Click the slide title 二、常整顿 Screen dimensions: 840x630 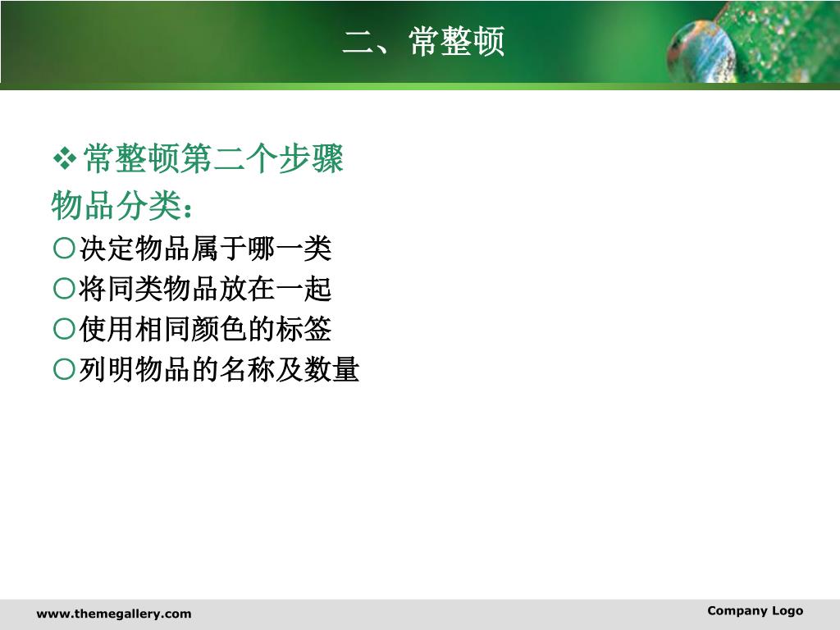coord(423,41)
